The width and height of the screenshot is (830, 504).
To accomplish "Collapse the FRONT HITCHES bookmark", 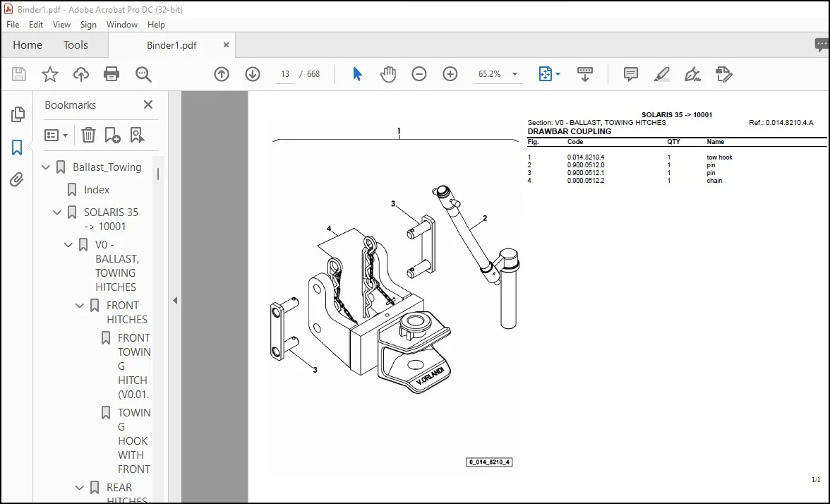I will [x=79, y=306].
